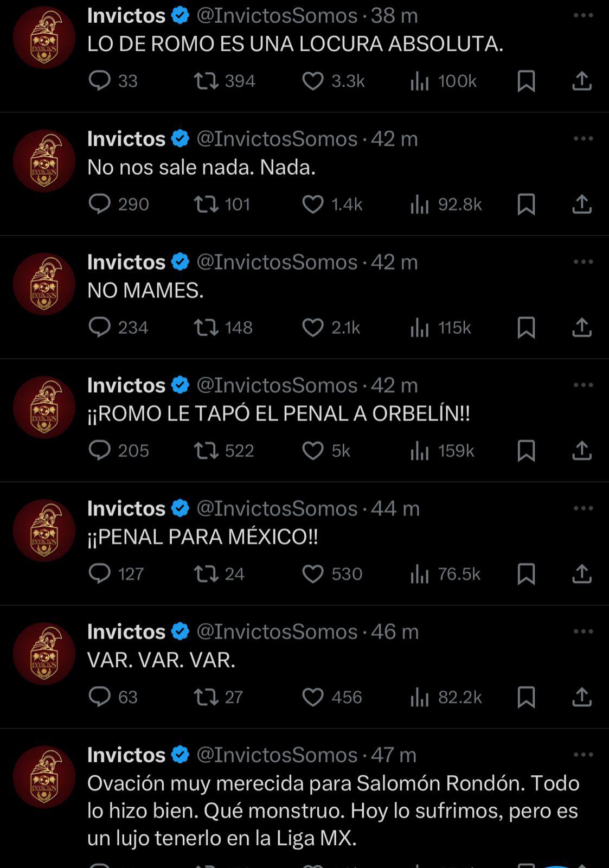Bookmark the "LO DE ROMO" tweet
This screenshot has height=868, width=609.
tap(525, 81)
